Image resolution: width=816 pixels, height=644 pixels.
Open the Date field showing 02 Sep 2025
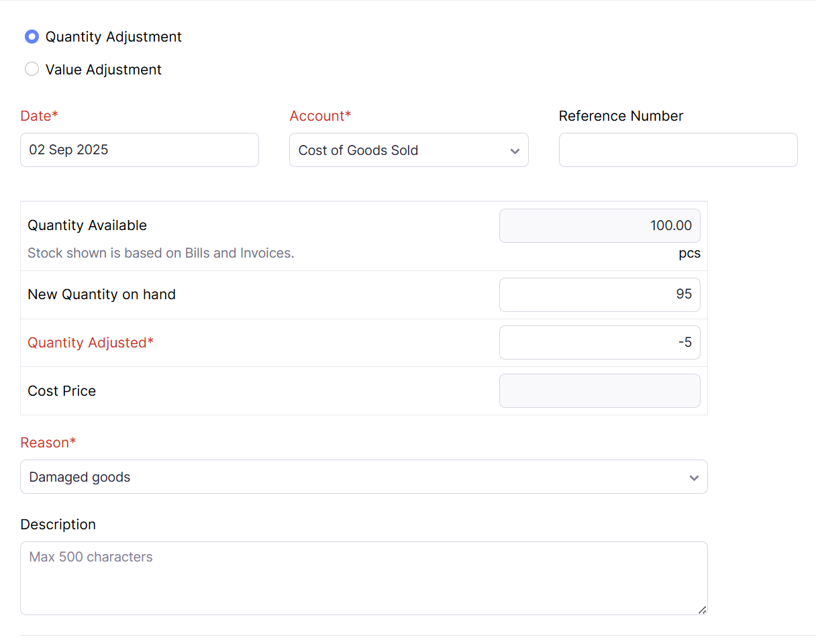coord(139,150)
